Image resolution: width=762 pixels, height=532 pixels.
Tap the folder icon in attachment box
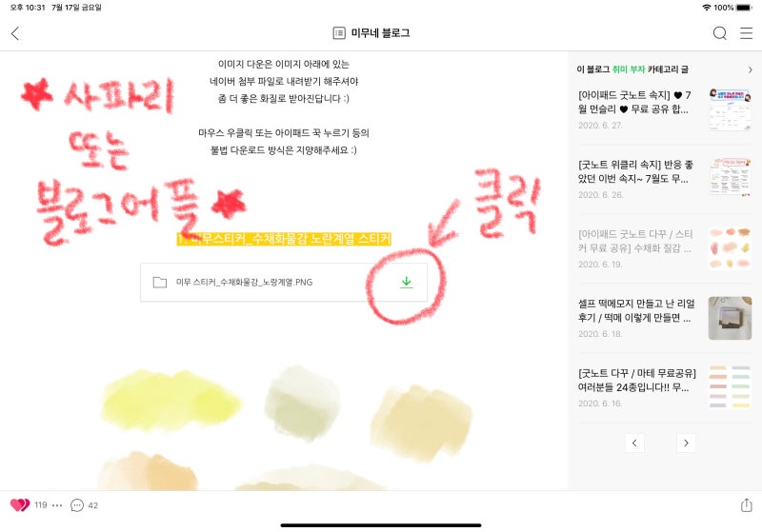[159, 282]
